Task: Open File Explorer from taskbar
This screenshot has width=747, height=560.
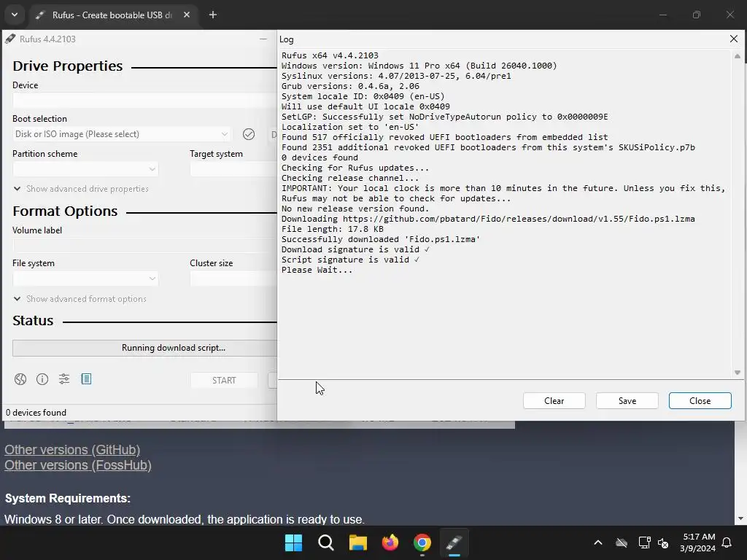Action: [357, 542]
